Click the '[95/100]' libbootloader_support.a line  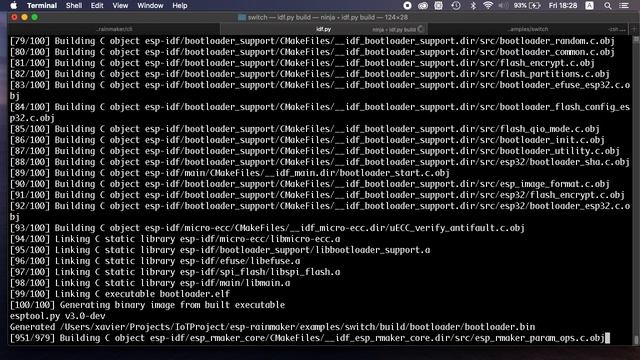220,250
